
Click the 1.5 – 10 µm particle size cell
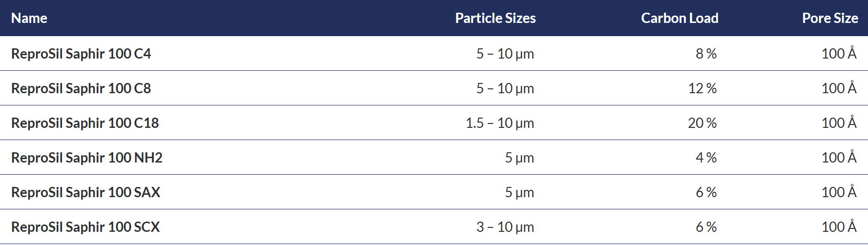(x=500, y=123)
